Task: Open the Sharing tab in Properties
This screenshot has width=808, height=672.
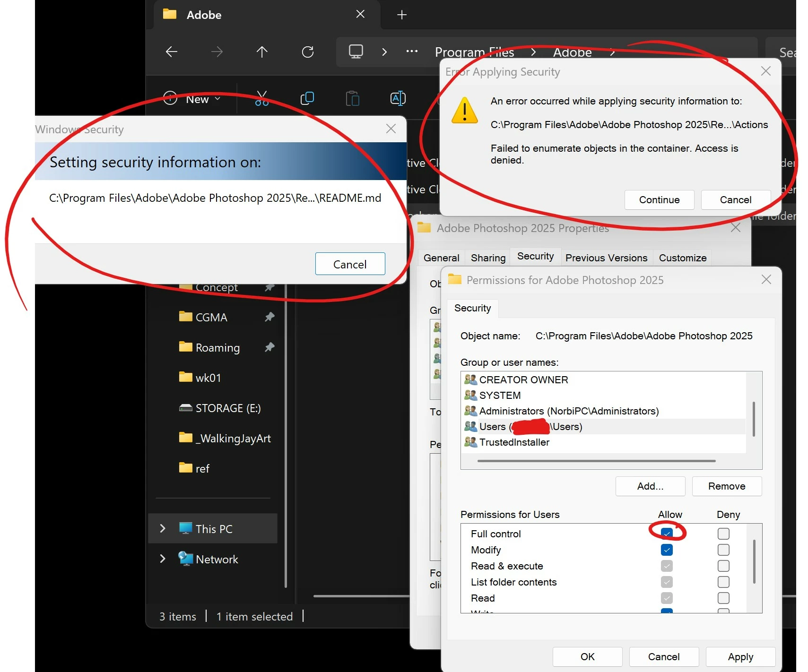Action: click(x=488, y=258)
